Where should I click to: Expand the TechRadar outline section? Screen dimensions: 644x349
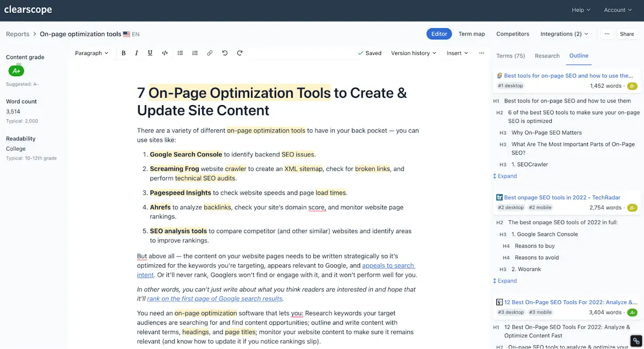[x=505, y=281]
